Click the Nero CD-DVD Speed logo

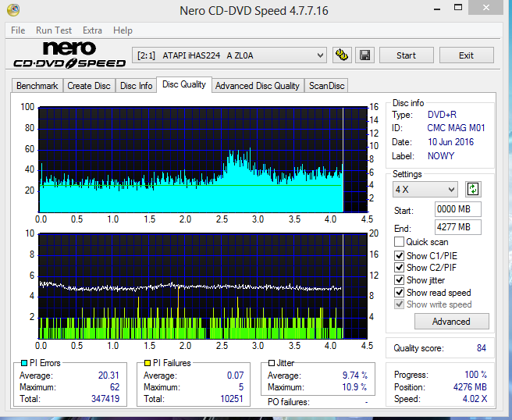pos(69,55)
